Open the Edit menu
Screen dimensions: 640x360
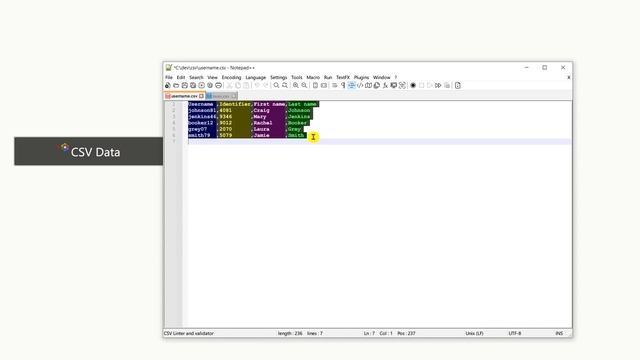[181, 77]
